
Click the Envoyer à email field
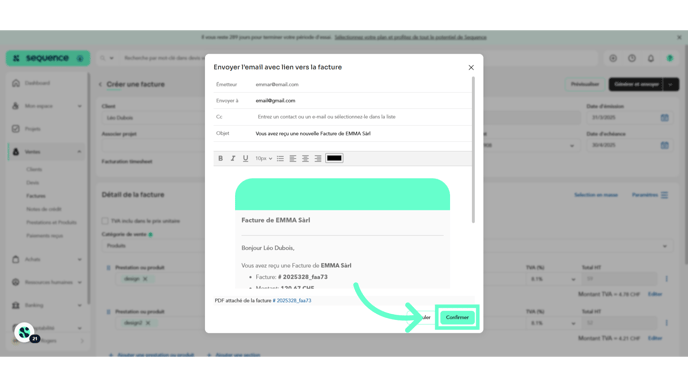point(362,101)
